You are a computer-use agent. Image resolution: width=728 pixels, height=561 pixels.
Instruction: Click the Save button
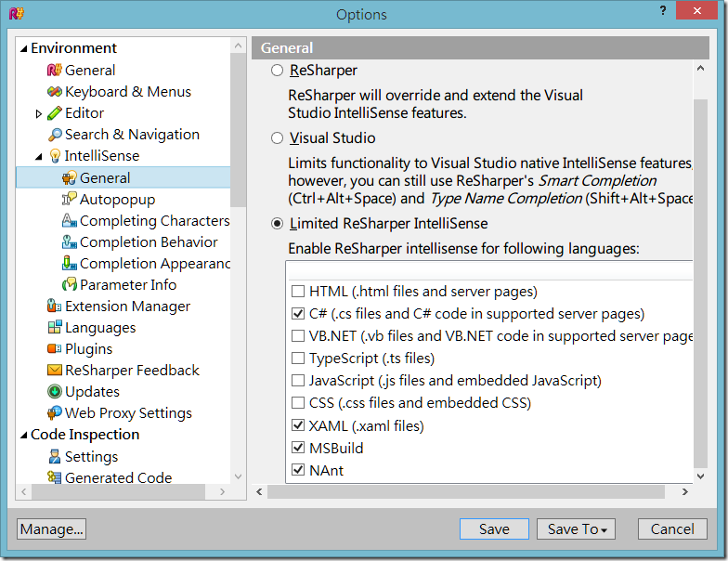(494, 529)
